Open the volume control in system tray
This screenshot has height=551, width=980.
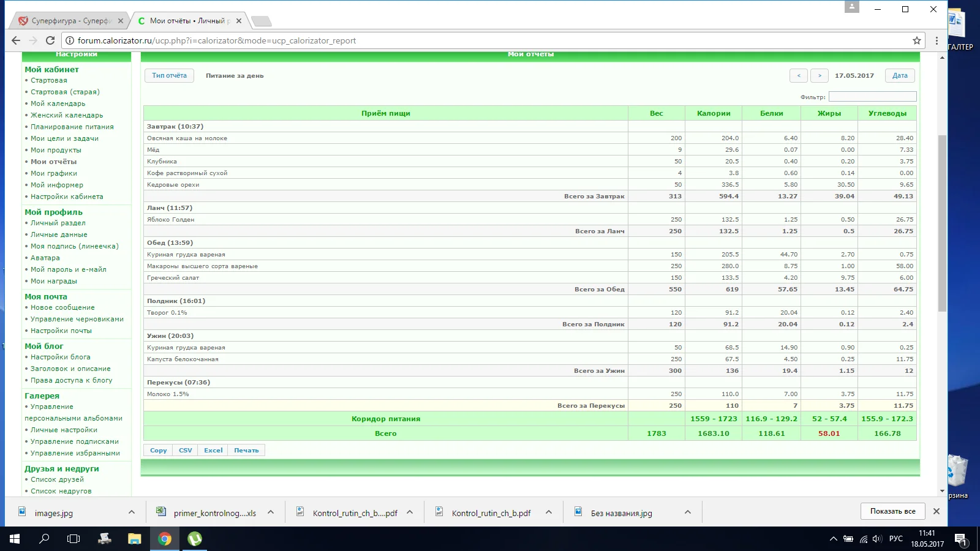pos(877,539)
